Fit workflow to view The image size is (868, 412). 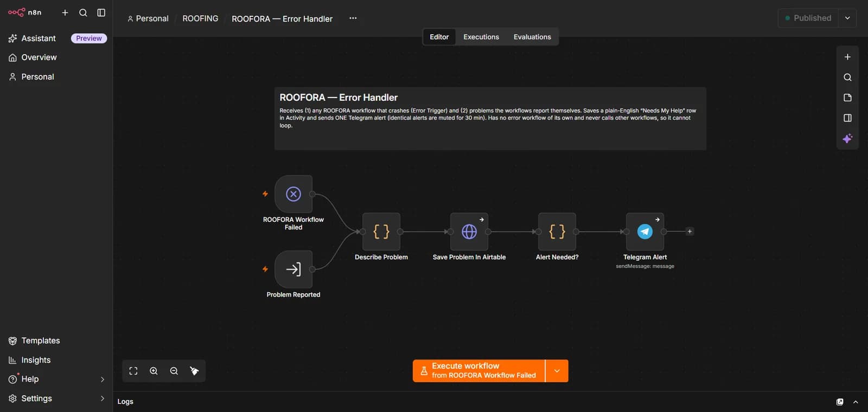point(133,371)
